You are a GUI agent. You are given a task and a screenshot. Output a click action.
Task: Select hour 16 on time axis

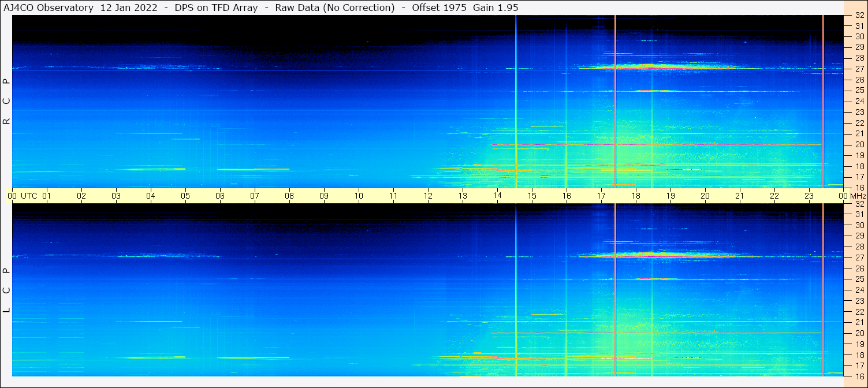tap(567, 196)
